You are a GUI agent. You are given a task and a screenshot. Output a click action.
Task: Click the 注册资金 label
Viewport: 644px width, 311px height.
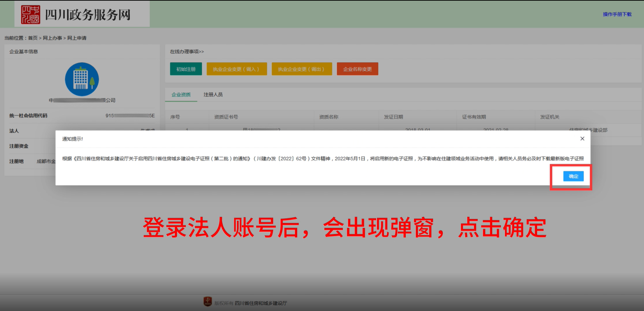pyautogui.click(x=19, y=146)
